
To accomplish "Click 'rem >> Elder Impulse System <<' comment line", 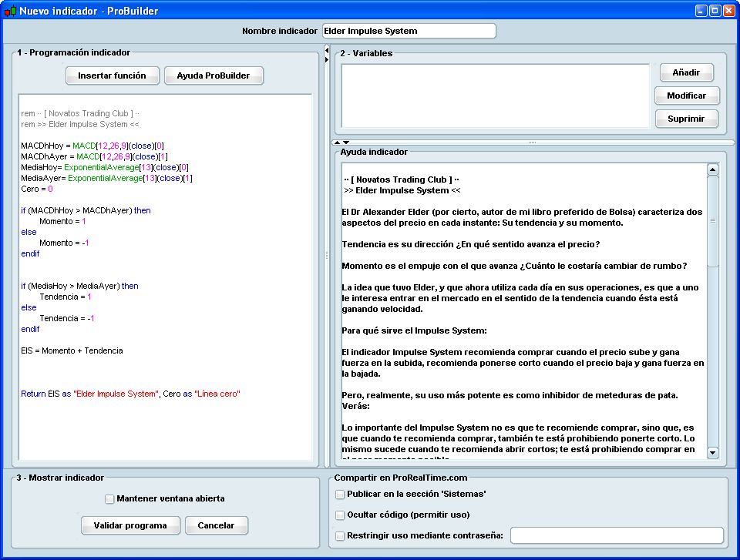I will [x=80, y=124].
